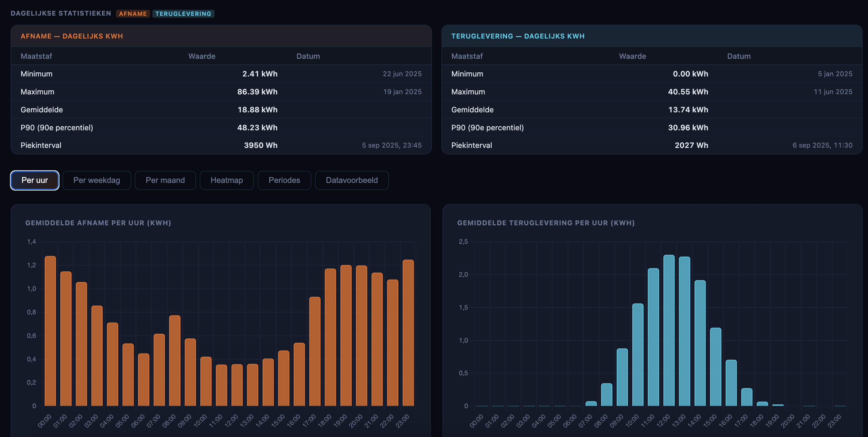Screen dimensions: 868x437
Task: Select Teruglevering minimum 0.00 kWh
Action: [x=690, y=74]
